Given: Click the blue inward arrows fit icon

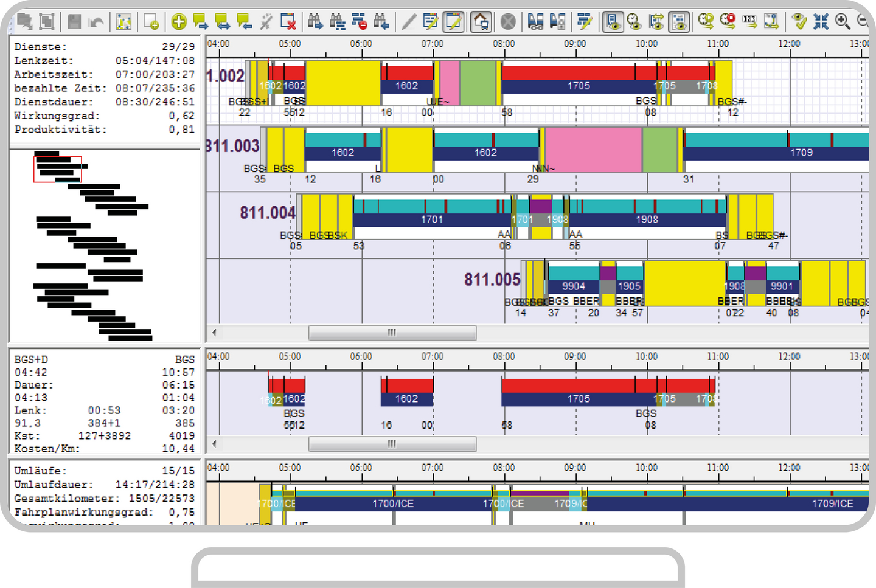Looking at the screenshot, I should [821, 22].
